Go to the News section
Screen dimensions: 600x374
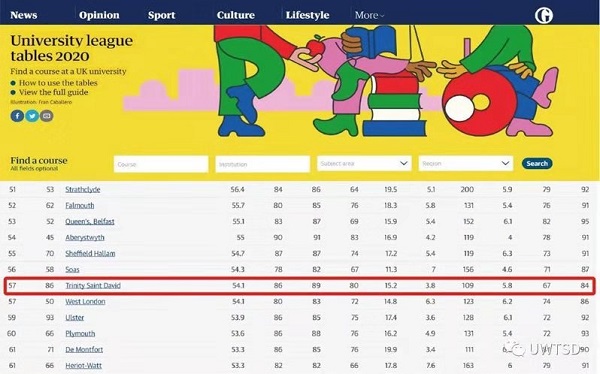click(x=24, y=15)
